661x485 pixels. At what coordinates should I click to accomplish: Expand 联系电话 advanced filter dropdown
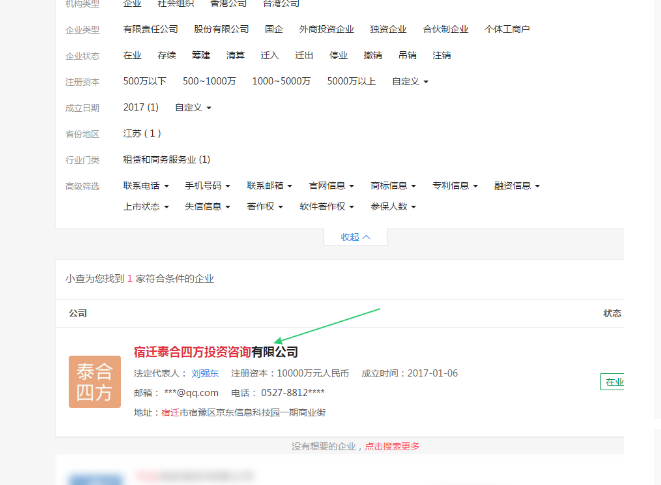click(x=146, y=186)
